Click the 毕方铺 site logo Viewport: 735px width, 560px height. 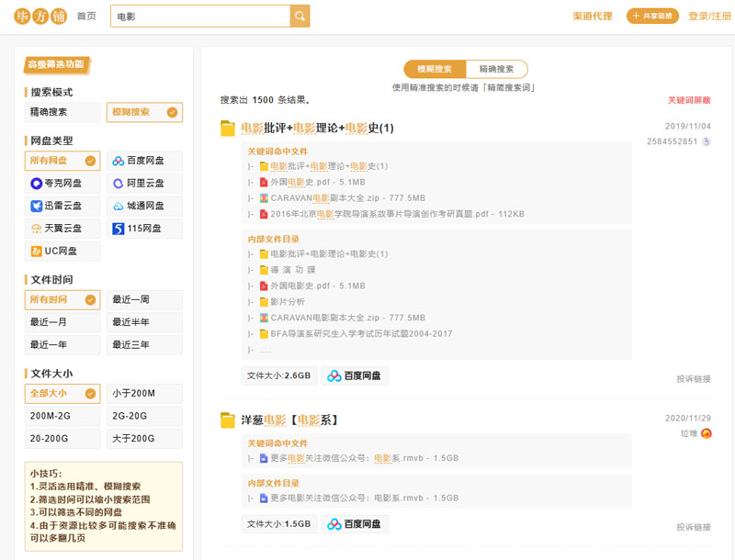[40, 17]
